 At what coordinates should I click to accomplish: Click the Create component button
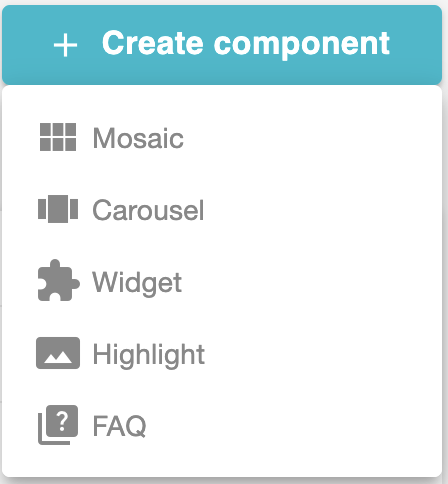[x=222, y=45]
